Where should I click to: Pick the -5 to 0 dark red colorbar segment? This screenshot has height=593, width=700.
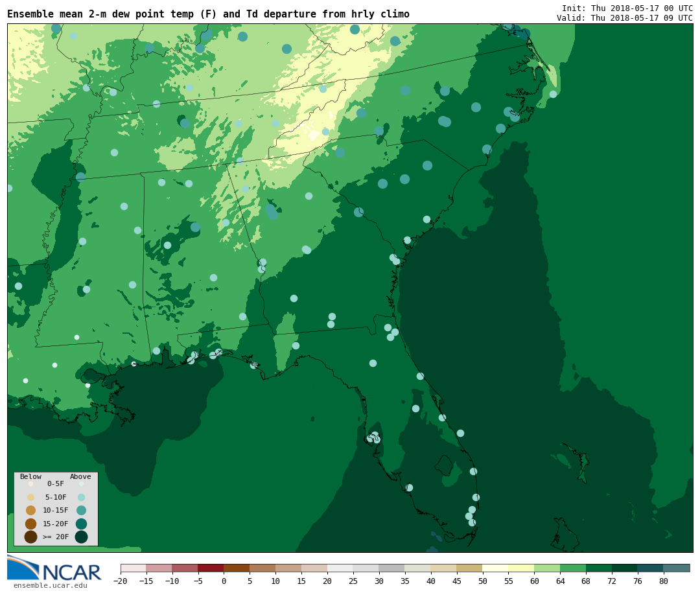click(211, 568)
